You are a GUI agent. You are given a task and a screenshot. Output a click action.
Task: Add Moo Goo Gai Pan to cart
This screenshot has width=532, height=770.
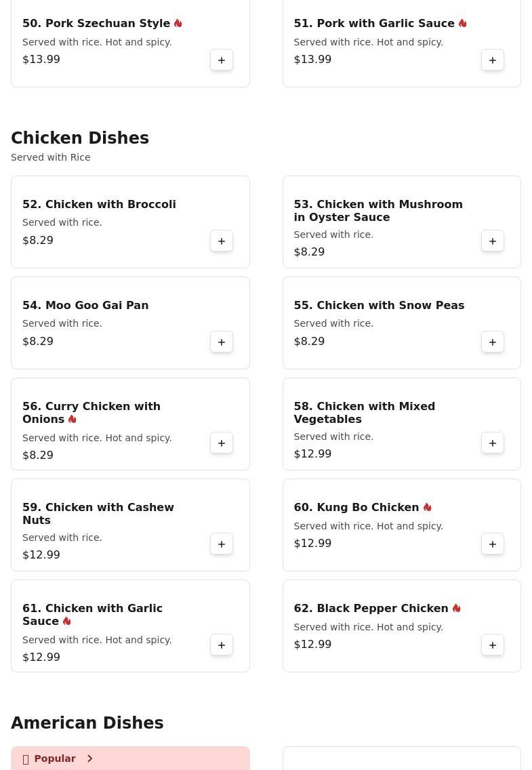[222, 342]
